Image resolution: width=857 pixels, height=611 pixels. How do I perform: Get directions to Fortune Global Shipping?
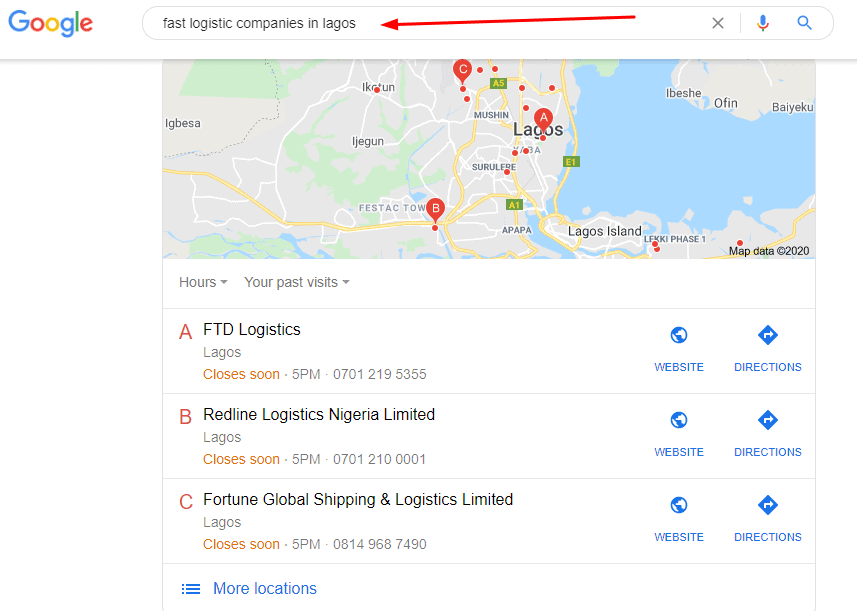[768, 506]
